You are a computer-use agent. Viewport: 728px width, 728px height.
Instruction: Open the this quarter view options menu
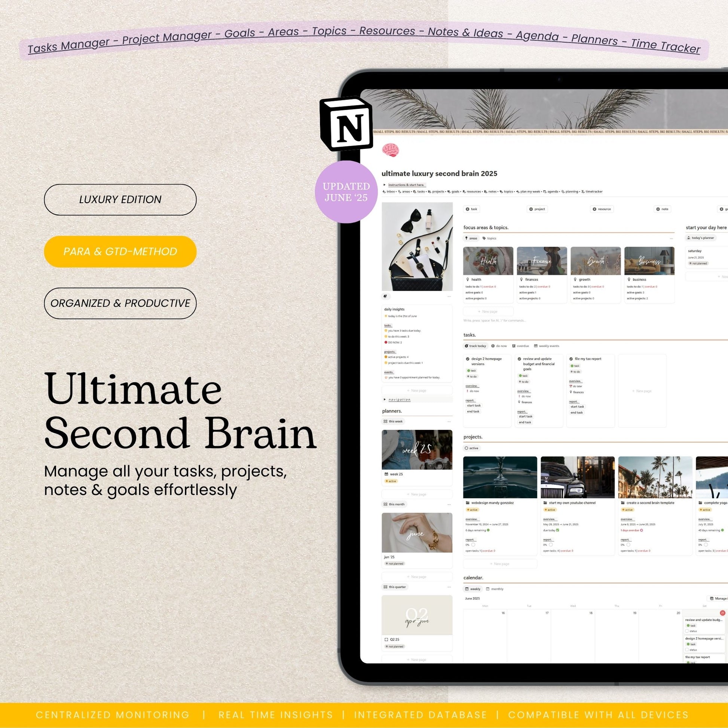pyautogui.click(x=449, y=587)
